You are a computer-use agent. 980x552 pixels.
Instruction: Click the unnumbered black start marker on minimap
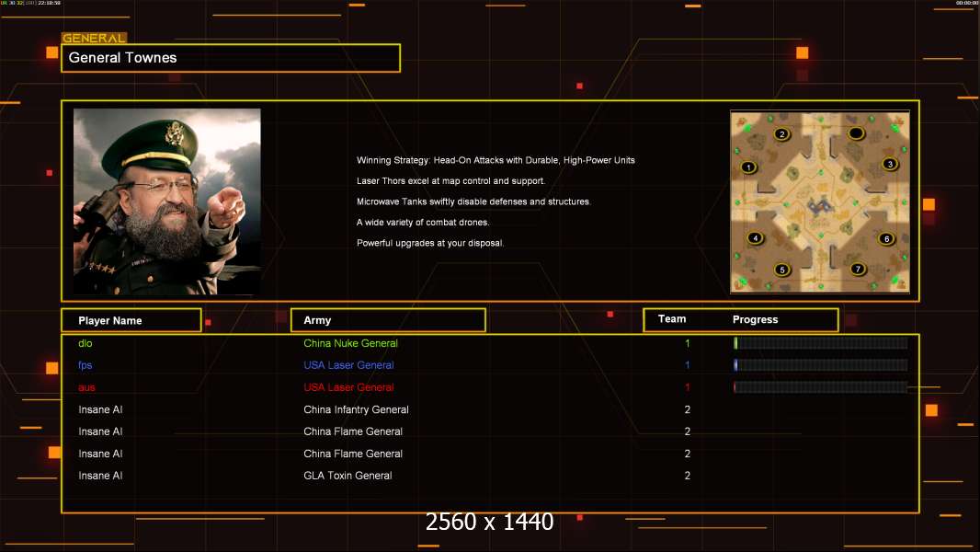coord(856,132)
